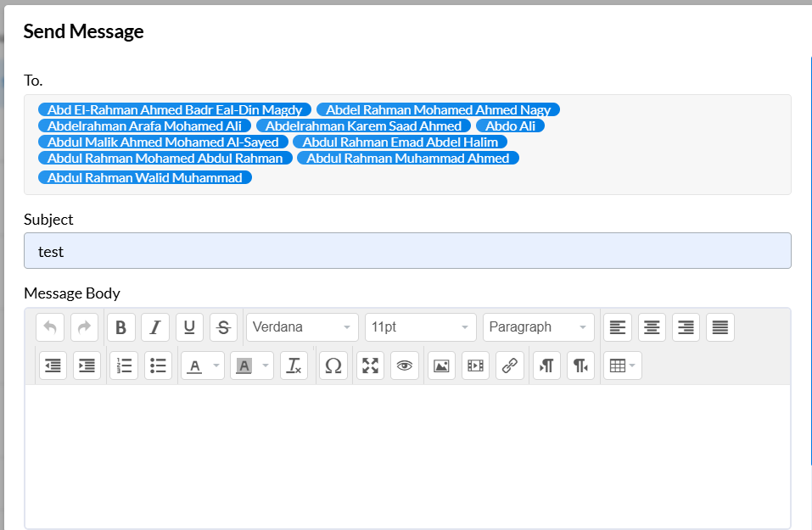Open the text color dropdown arrow
This screenshot has height=530, width=812.
click(216, 366)
